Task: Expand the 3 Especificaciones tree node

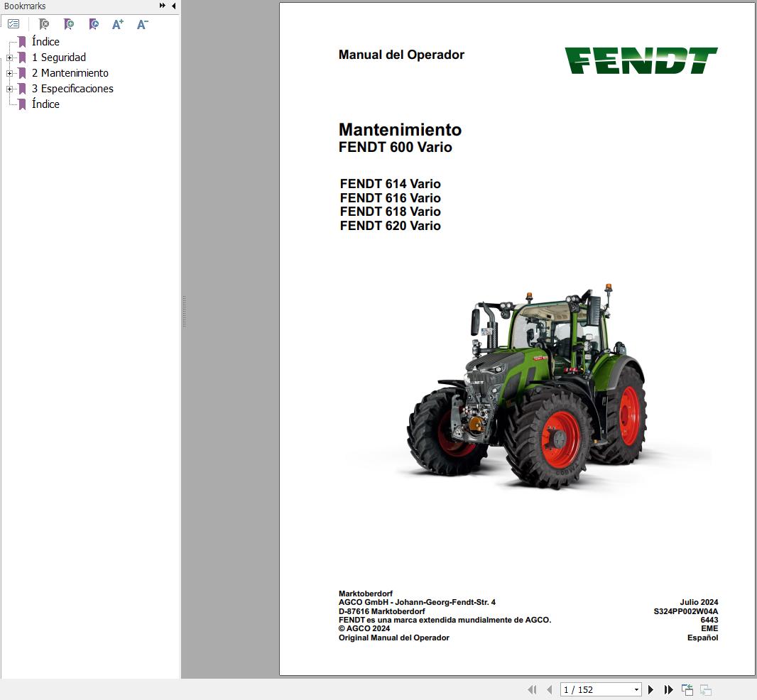Action: click(9, 89)
